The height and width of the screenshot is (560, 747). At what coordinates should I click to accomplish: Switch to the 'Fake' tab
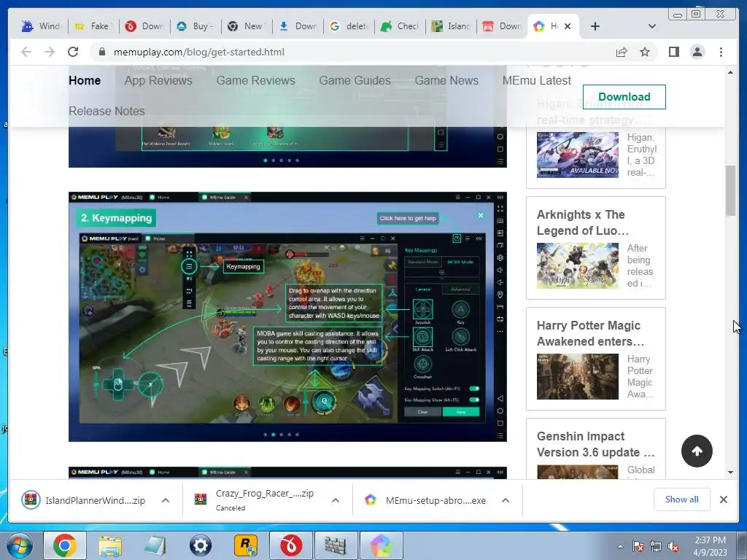(93, 26)
